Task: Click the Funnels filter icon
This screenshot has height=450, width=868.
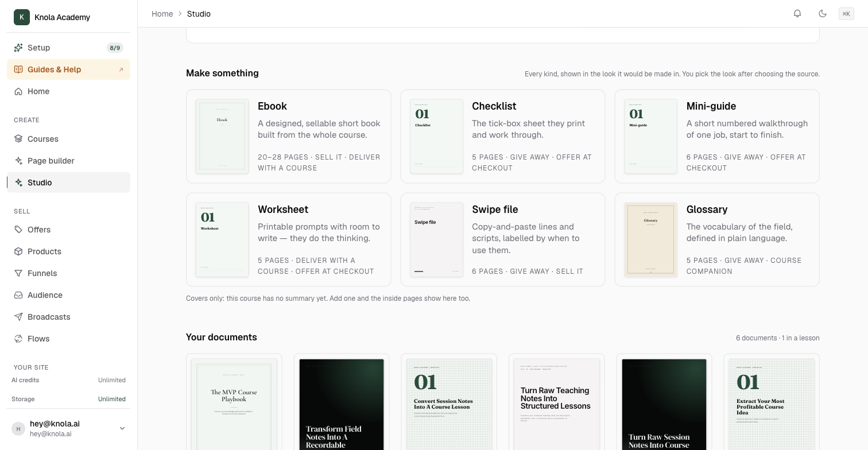Action: coord(18,273)
